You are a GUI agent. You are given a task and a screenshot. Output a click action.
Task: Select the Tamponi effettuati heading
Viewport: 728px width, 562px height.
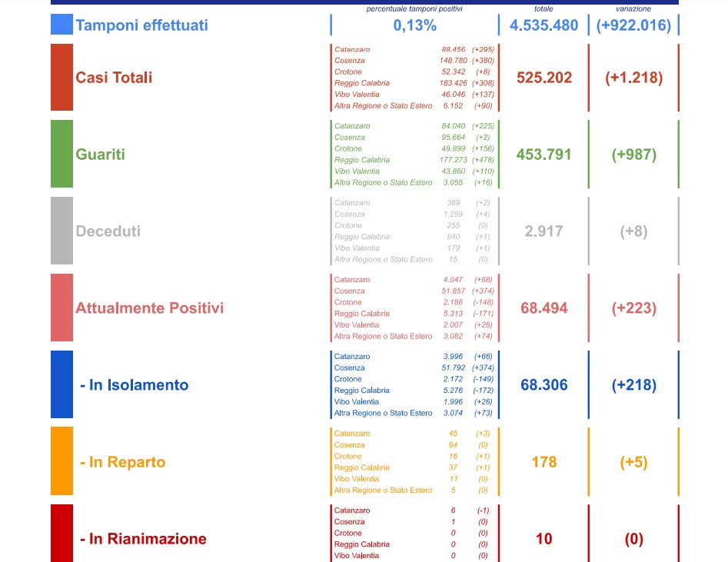141,25
